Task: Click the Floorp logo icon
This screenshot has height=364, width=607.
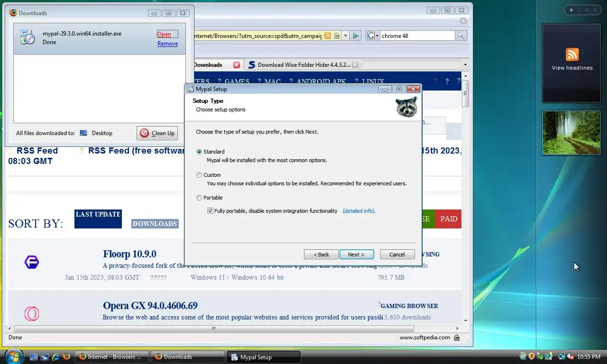Action: [x=32, y=262]
